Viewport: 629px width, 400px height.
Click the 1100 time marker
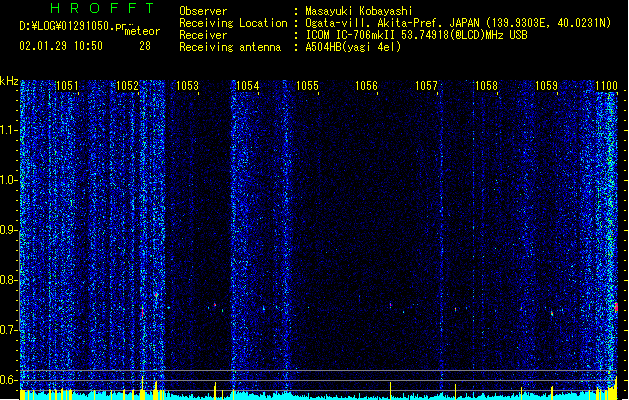click(607, 86)
